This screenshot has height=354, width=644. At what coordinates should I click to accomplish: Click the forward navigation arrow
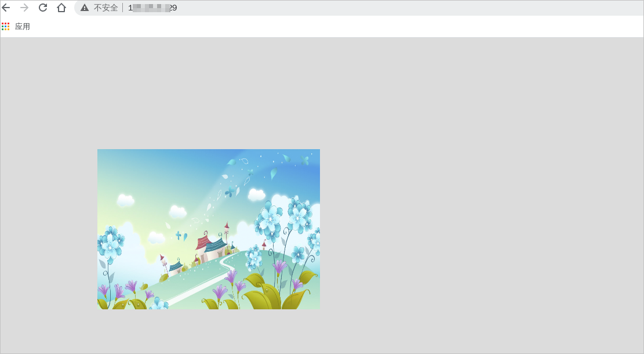coord(24,8)
